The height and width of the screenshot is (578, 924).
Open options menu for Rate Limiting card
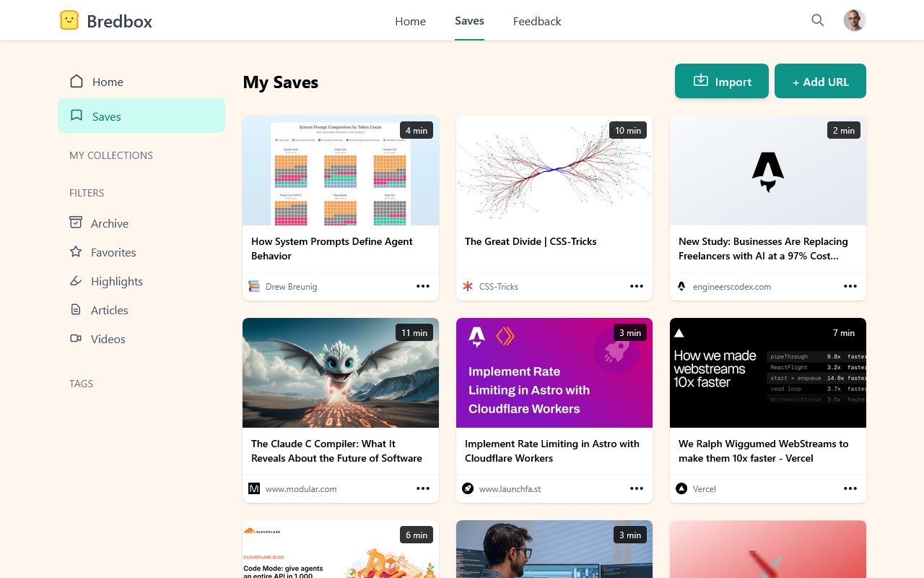coord(637,488)
